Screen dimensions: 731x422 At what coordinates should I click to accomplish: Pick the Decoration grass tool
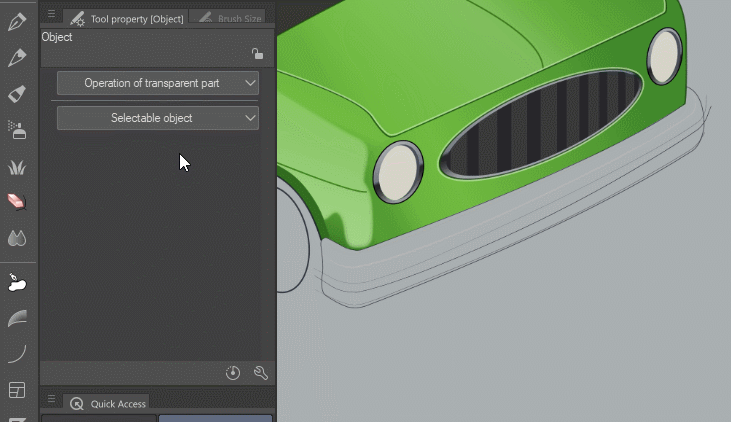(x=17, y=167)
